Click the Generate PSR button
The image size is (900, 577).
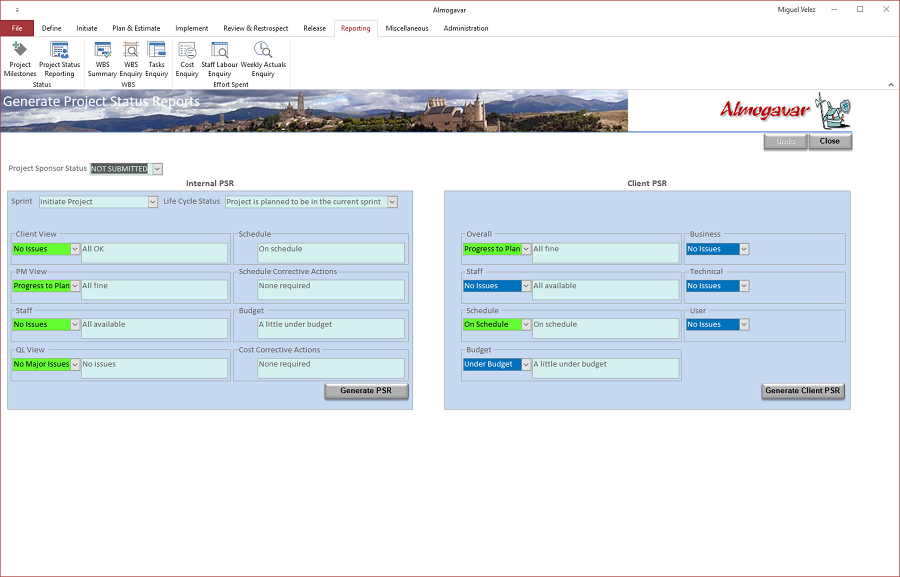pos(366,391)
